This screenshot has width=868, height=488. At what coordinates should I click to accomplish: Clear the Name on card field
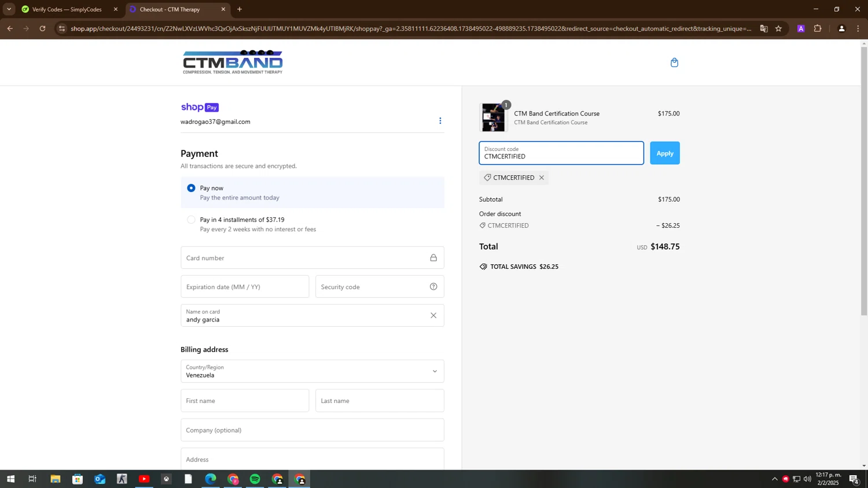point(433,316)
